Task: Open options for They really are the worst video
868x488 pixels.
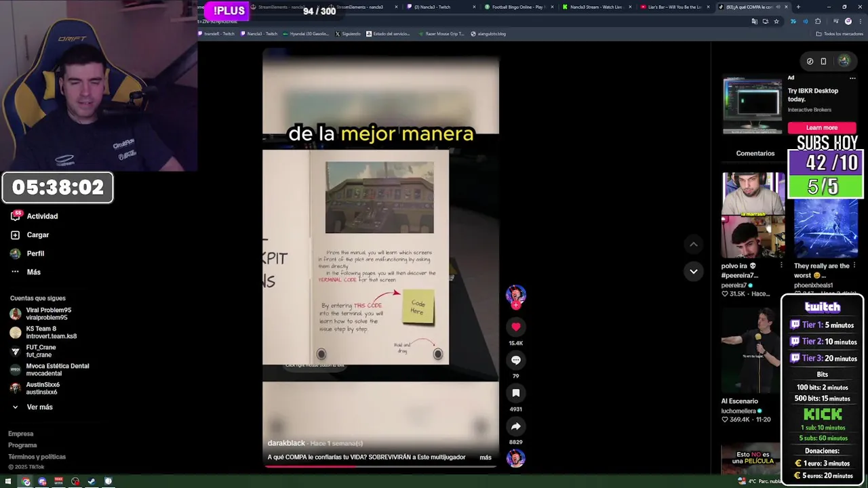Action: pos(854,266)
